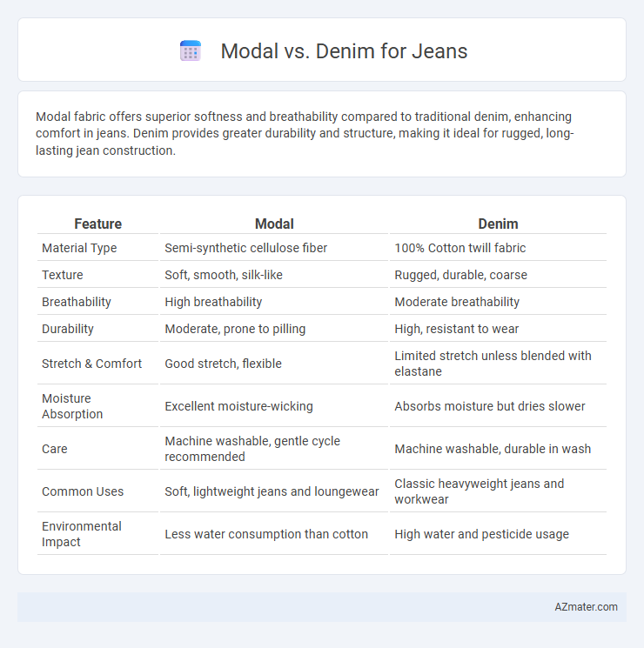Viewport: 644px width, 648px height.
Task: Select the 'Texture' row label
Action: pyautogui.click(x=63, y=275)
